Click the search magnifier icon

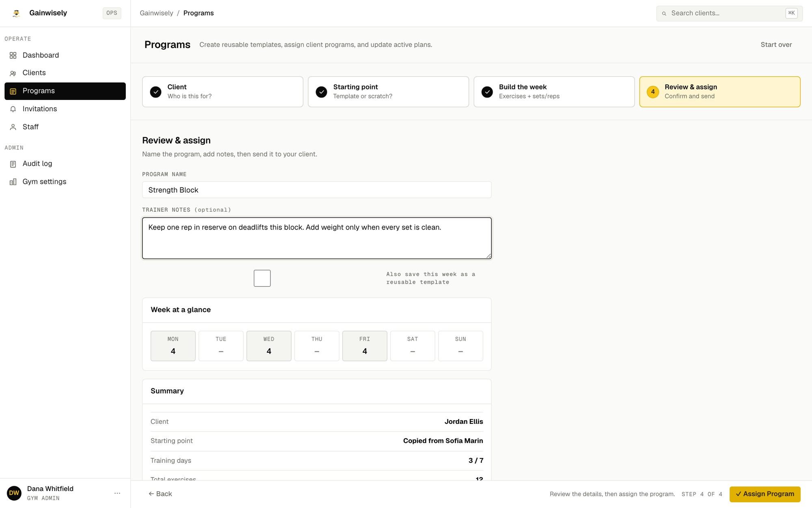(x=664, y=13)
